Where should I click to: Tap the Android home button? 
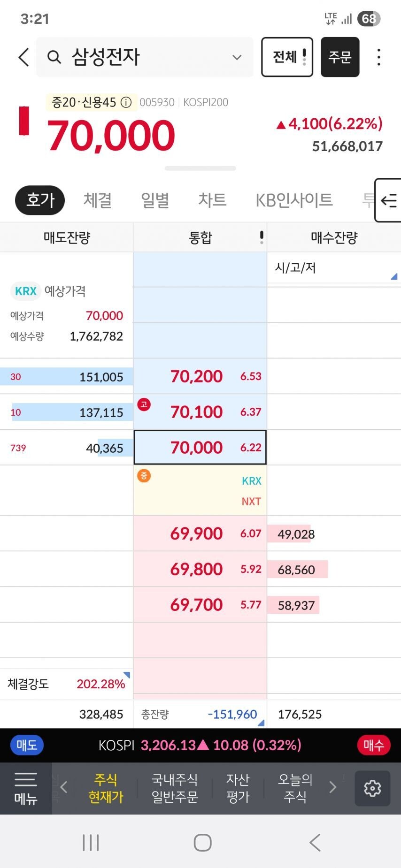pos(202,843)
